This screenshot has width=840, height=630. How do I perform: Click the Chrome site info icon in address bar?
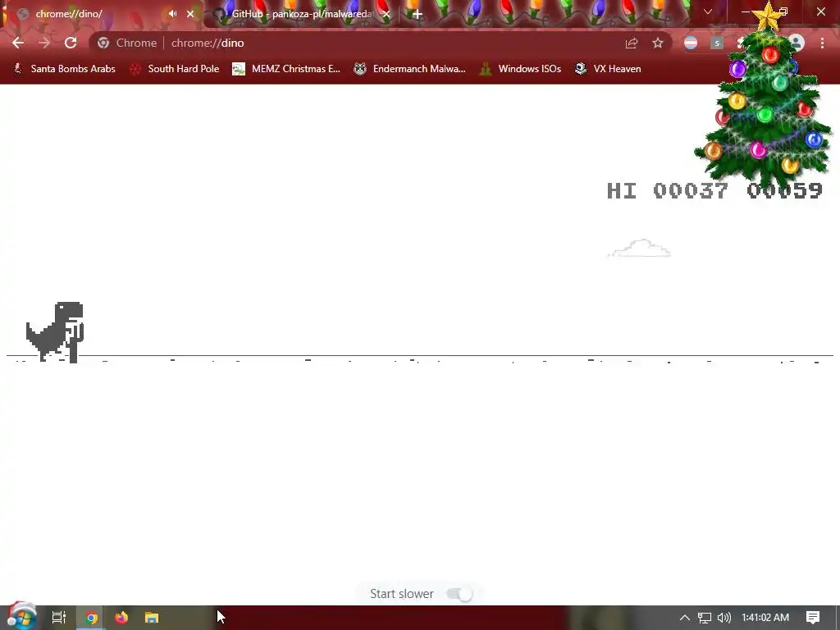click(103, 43)
